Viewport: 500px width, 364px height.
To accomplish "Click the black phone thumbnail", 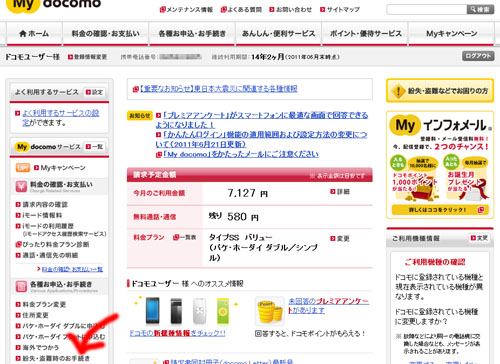I will (x=176, y=311).
